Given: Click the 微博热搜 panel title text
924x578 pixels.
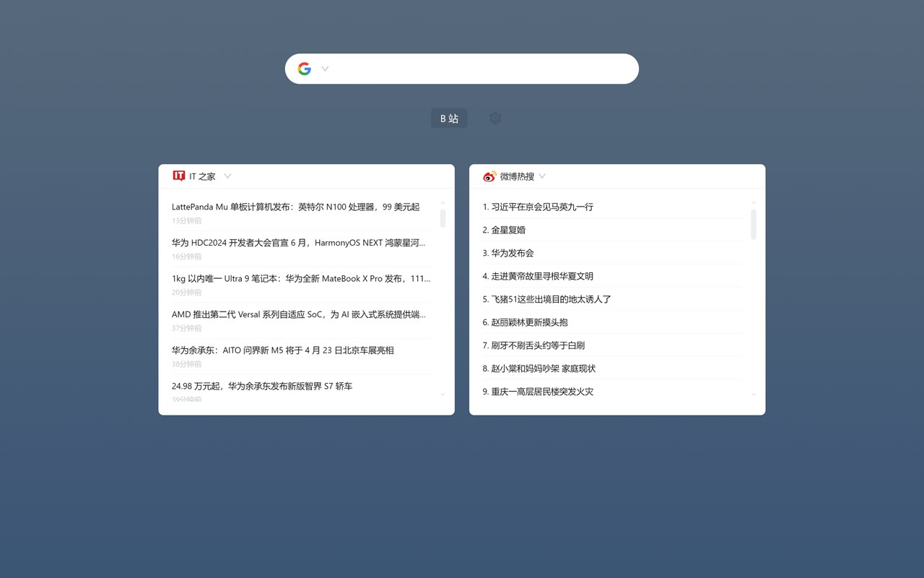Looking at the screenshot, I should pyautogui.click(x=517, y=176).
